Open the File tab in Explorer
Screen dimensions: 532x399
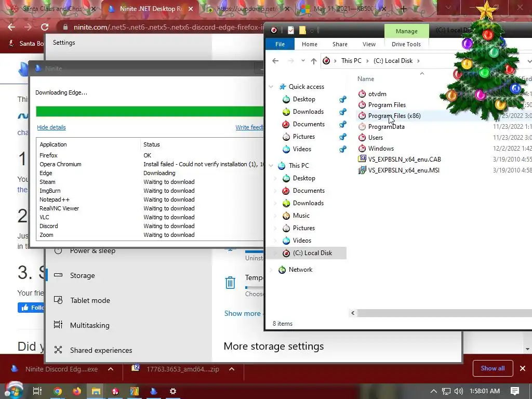280,44
